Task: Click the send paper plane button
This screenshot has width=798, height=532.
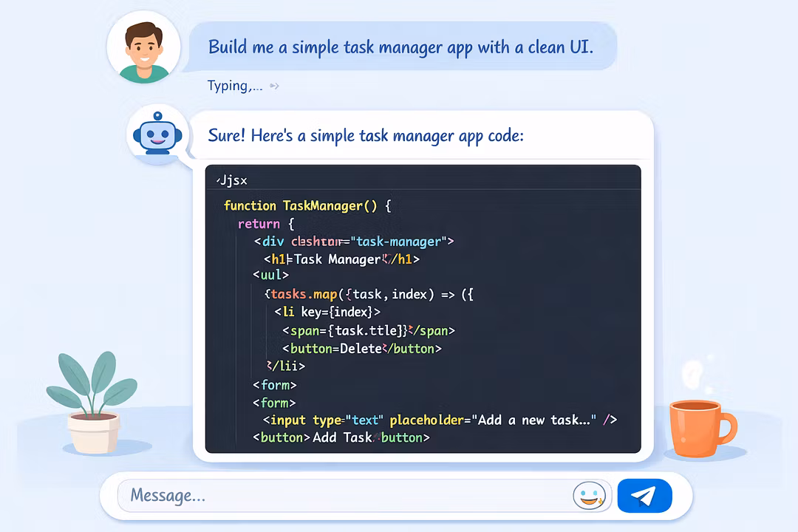Action: 644,495
